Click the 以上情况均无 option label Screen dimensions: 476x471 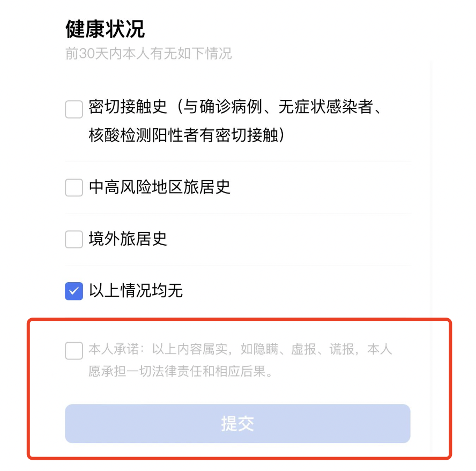(x=136, y=291)
